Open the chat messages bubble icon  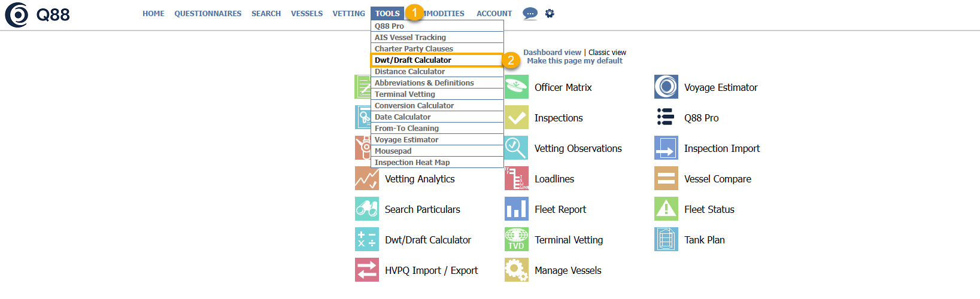(x=530, y=13)
